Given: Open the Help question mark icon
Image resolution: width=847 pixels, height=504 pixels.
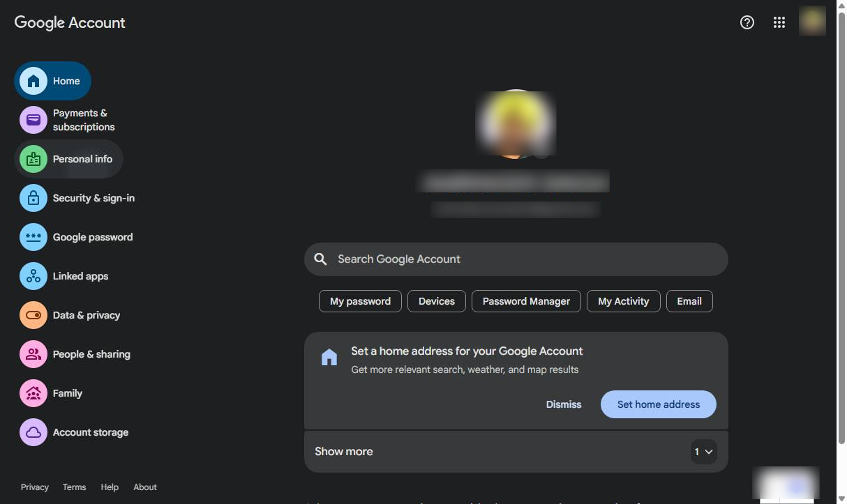Looking at the screenshot, I should 747,22.
